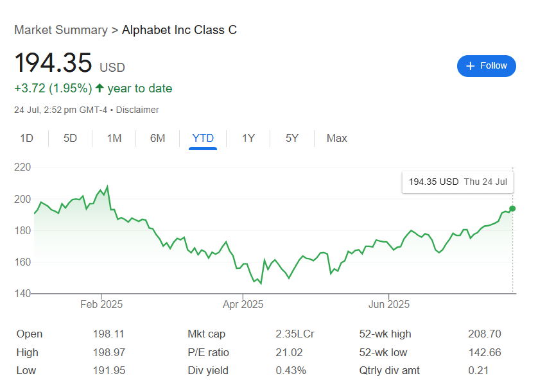The image size is (538, 392).
Task: Click the 194.35 USD chart tooltip
Action: 458,182
